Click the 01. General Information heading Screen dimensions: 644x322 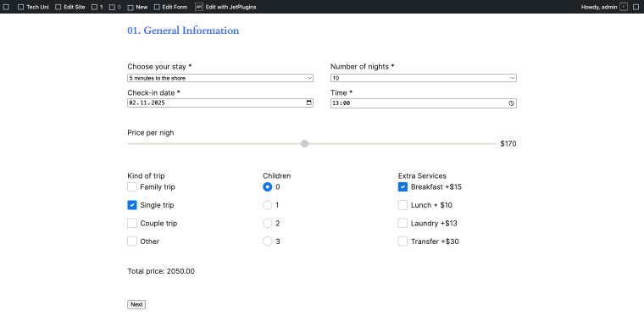(183, 31)
